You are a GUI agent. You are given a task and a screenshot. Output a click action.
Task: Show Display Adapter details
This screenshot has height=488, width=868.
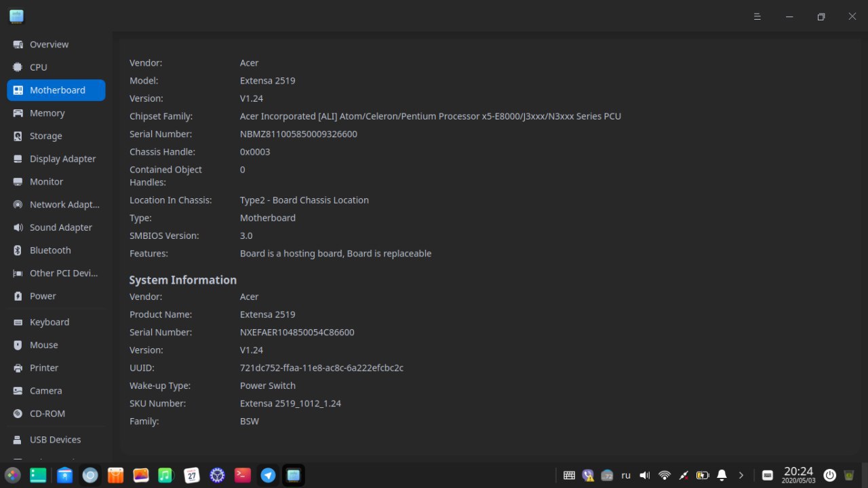click(56, 159)
